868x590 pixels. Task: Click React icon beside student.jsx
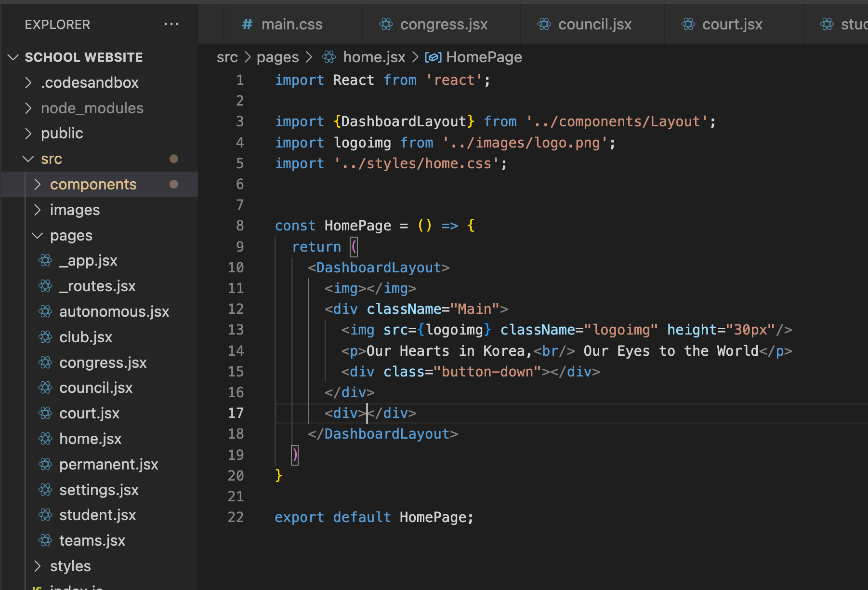point(45,515)
